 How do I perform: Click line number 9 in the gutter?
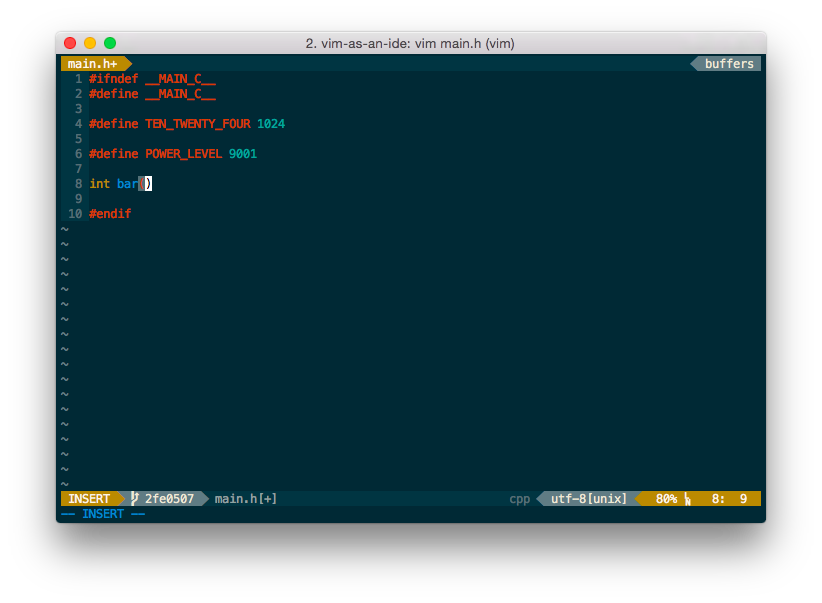point(78,199)
